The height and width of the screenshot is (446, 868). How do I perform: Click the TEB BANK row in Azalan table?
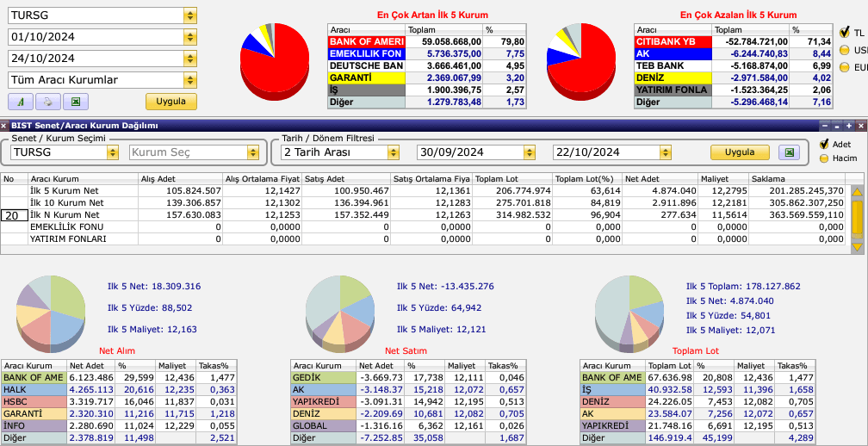point(733,65)
